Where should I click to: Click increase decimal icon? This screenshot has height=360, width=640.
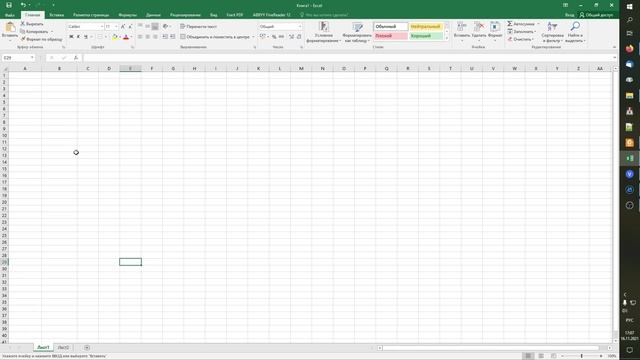tap(291, 37)
